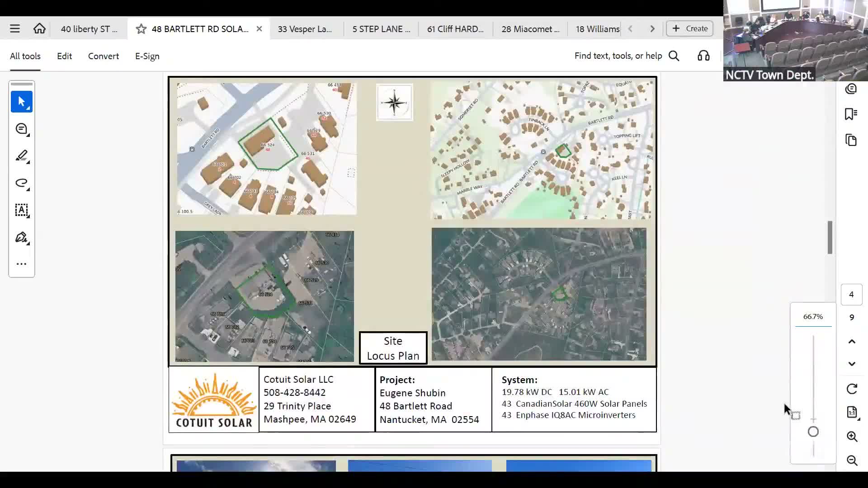Click the text Cotuit Solar LLC
The width and height of the screenshot is (868, 488).
tap(298, 380)
